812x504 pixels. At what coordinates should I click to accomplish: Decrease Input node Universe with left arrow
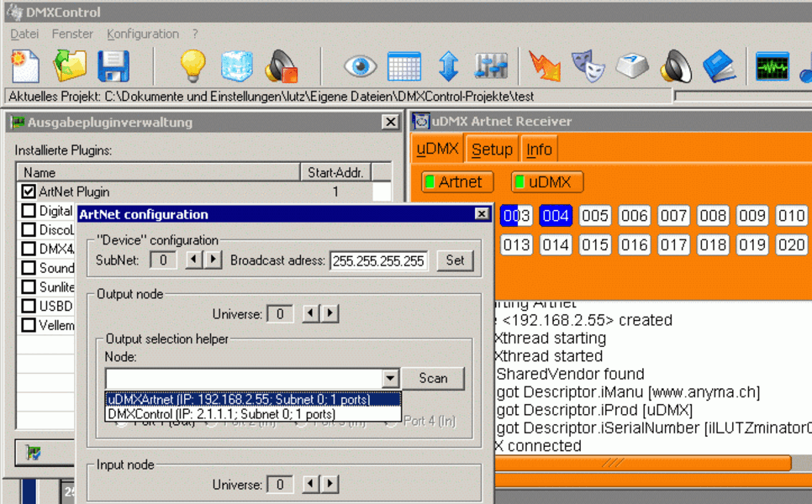310,484
